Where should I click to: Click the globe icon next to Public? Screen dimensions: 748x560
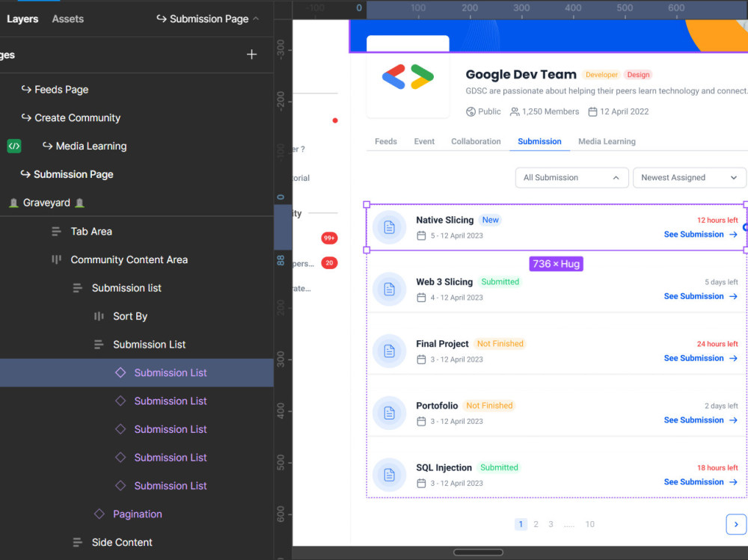pos(470,111)
